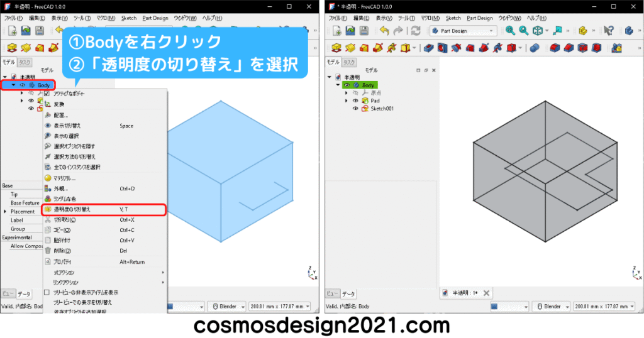Click the 半透明 : 1* document tab
Viewport: 644px width, 338px height.
[x=465, y=293]
